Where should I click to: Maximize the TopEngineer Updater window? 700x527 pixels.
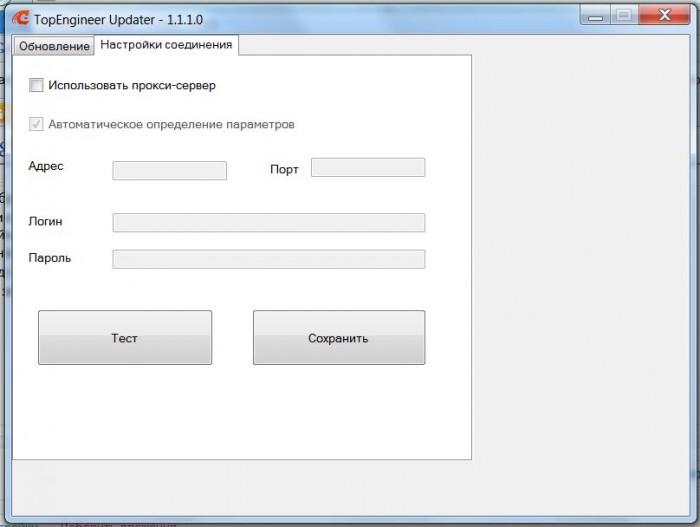pos(624,16)
